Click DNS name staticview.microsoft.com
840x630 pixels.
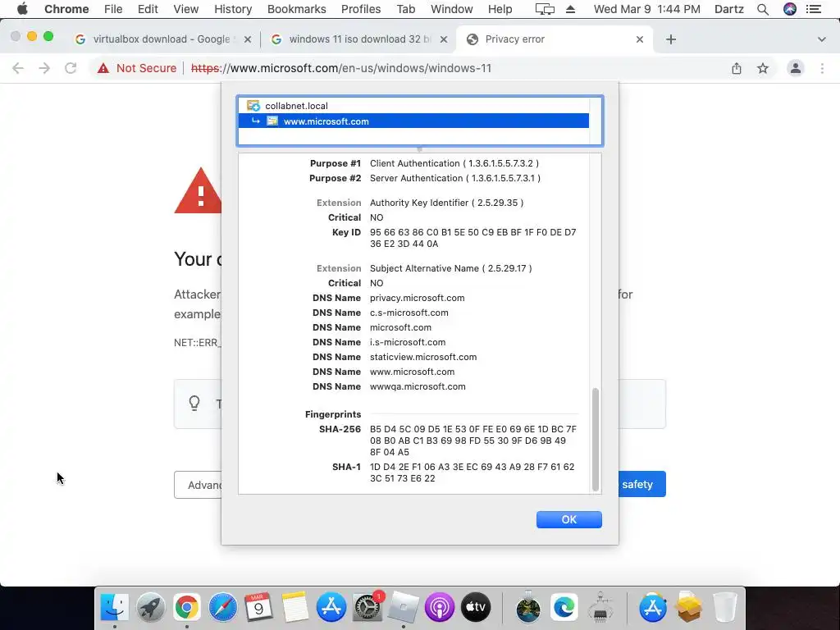(x=423, y=357)
